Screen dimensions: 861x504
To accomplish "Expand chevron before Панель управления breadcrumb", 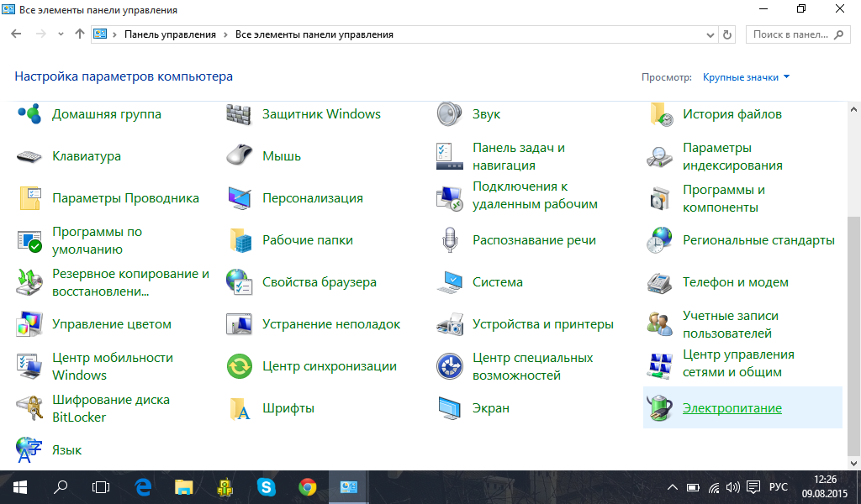I will 114,34.
